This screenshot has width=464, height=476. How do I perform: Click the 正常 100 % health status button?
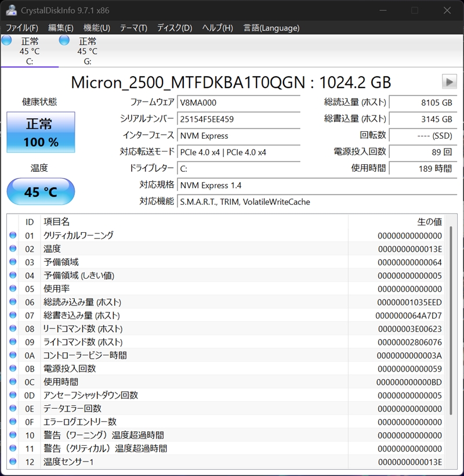41,132
